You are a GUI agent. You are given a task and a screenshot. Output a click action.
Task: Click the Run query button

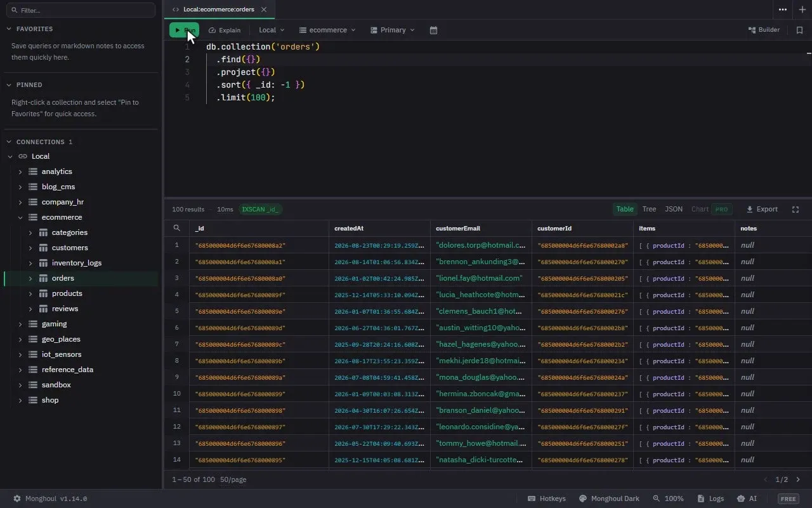click(184, 30)
